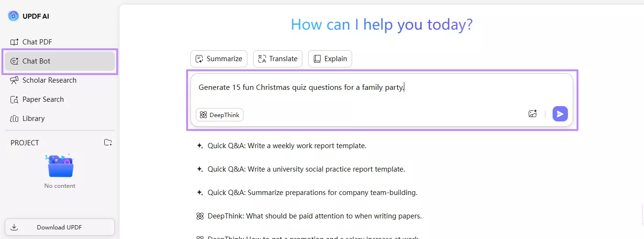Choose weekly work report template suggestion
Screen dimensions: 644x239
click(287, 146)
